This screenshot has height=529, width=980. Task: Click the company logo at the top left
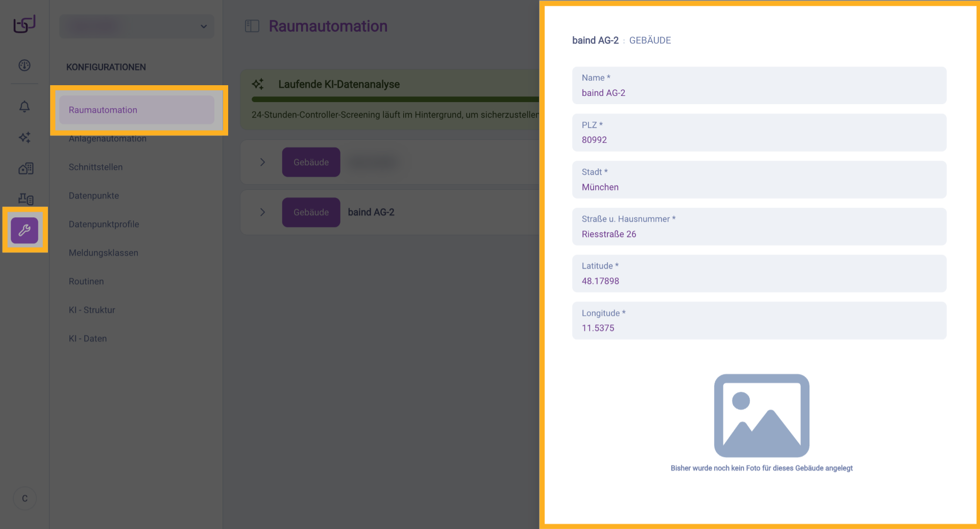[24, 23]
